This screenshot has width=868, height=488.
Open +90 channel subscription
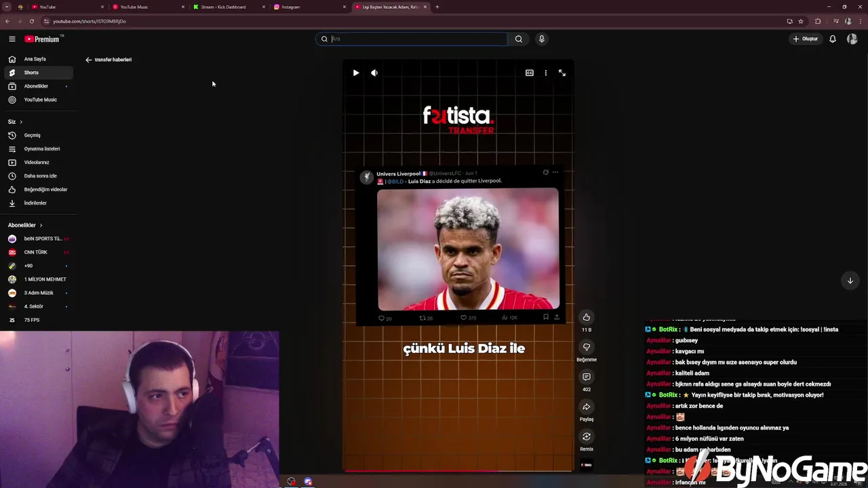[x=39, y=266]
